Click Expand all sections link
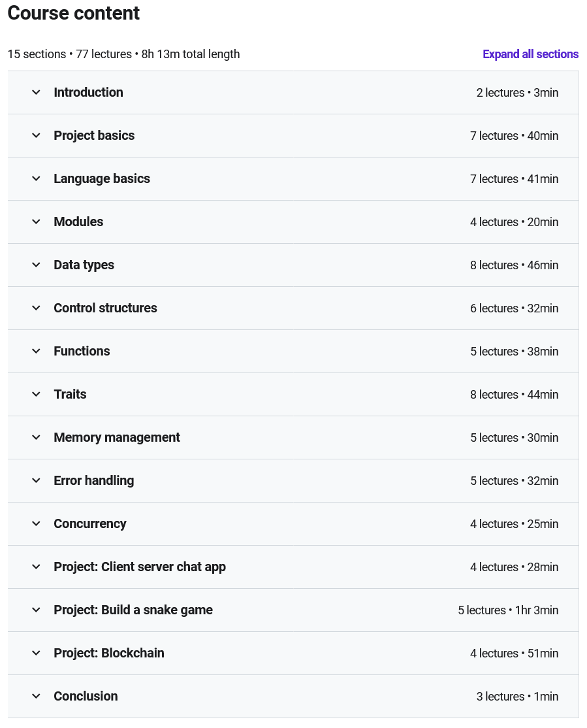587x728 pixels. coord(530,54)
